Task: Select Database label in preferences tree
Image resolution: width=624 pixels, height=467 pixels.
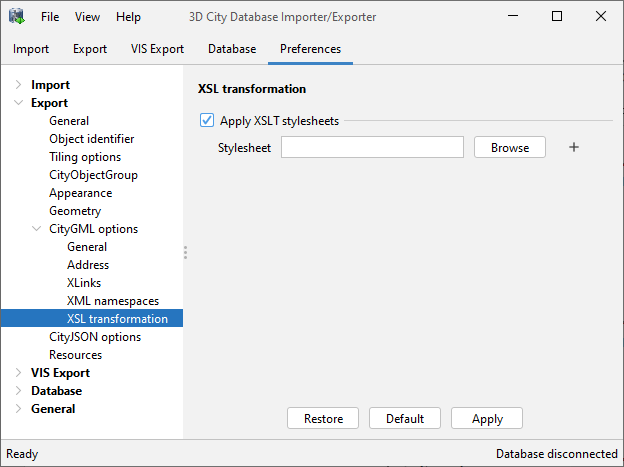Action: [57, 391]
